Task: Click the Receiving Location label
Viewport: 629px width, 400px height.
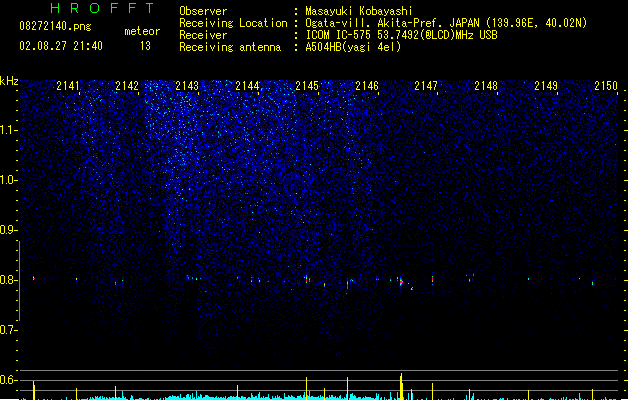Action: 233,23
